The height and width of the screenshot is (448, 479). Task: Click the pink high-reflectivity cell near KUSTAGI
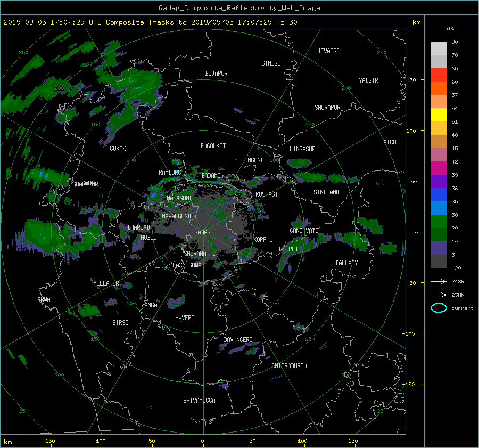(x=251, y=208)
